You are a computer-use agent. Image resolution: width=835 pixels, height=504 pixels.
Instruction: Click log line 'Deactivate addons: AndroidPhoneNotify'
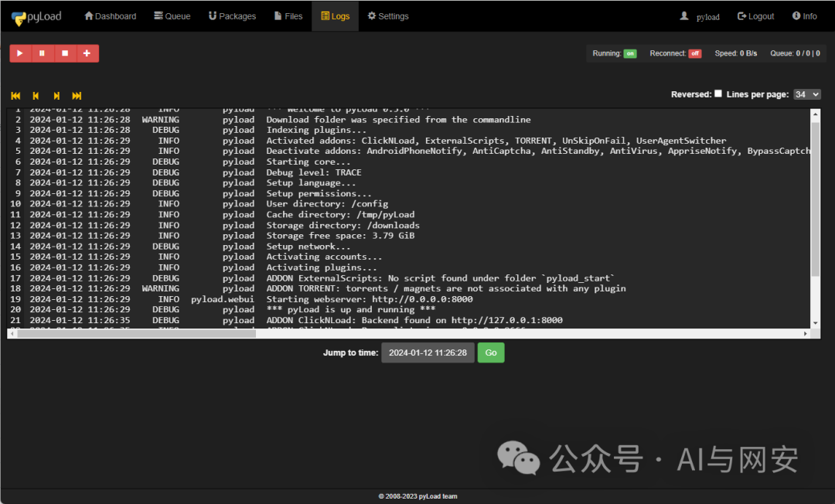(538, 152)
